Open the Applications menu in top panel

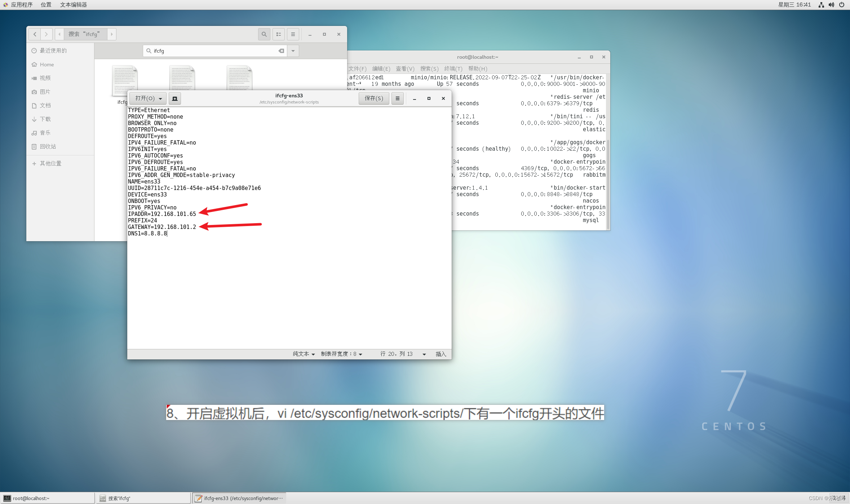click(21, 5)
